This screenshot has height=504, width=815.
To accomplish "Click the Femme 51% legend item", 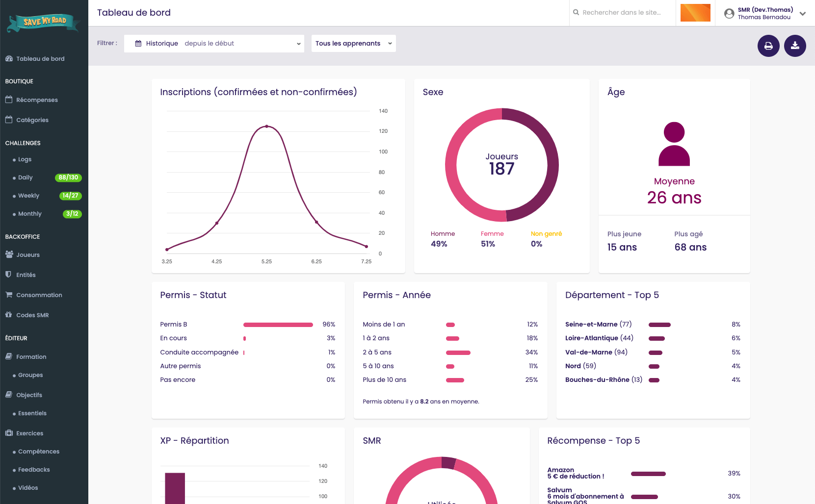I will tap(492, 239).
